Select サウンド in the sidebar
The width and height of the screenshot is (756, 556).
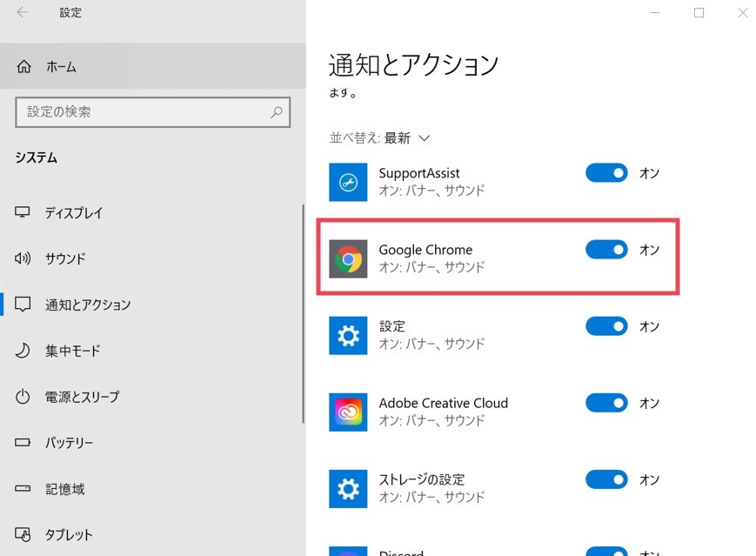click(x=65, y=258)
